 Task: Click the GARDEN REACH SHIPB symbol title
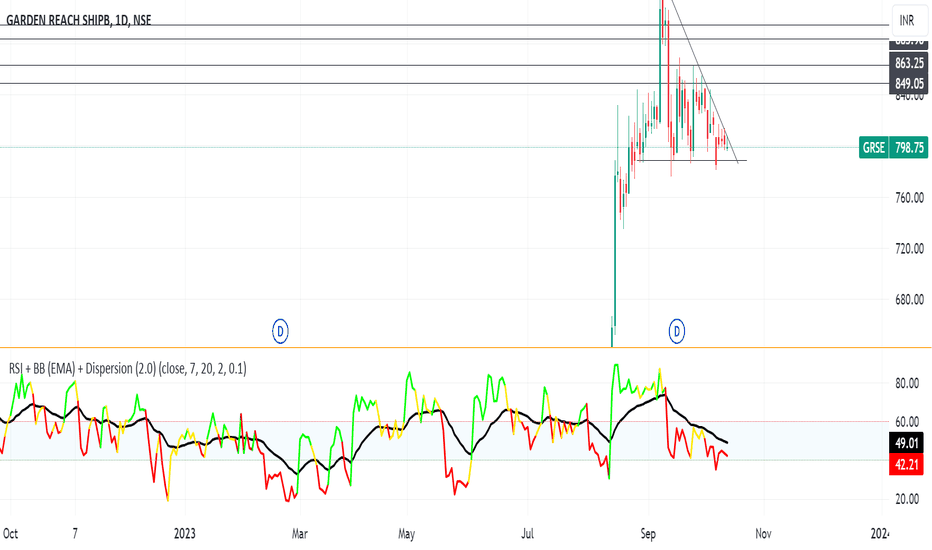pyautogui.click(x=78, y=20)
